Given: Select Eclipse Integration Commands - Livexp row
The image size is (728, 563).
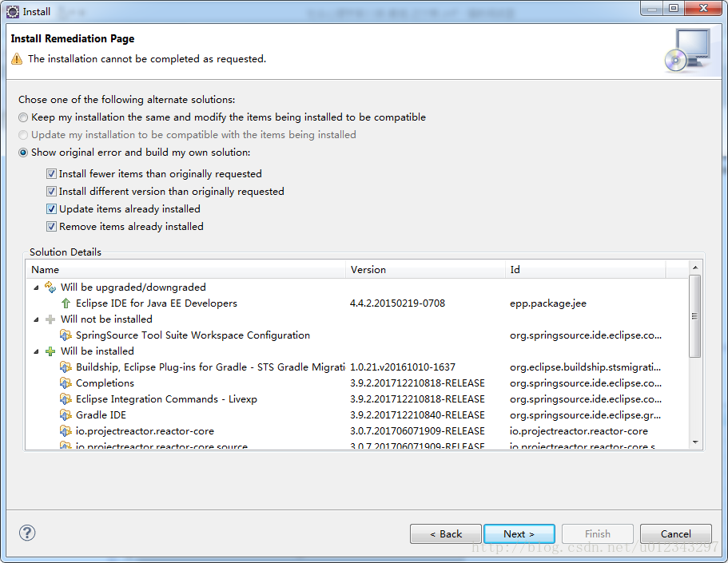Looking at the screenshot, I should pos(357,399).
